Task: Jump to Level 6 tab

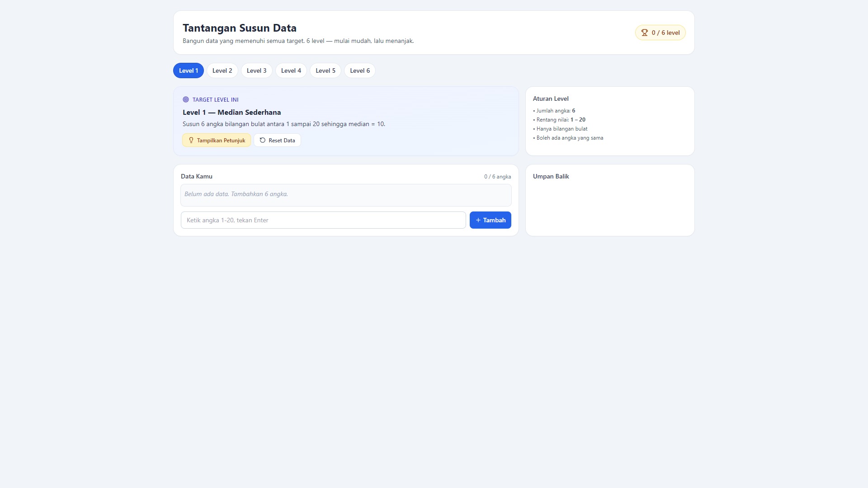Action: coord(360,70)
